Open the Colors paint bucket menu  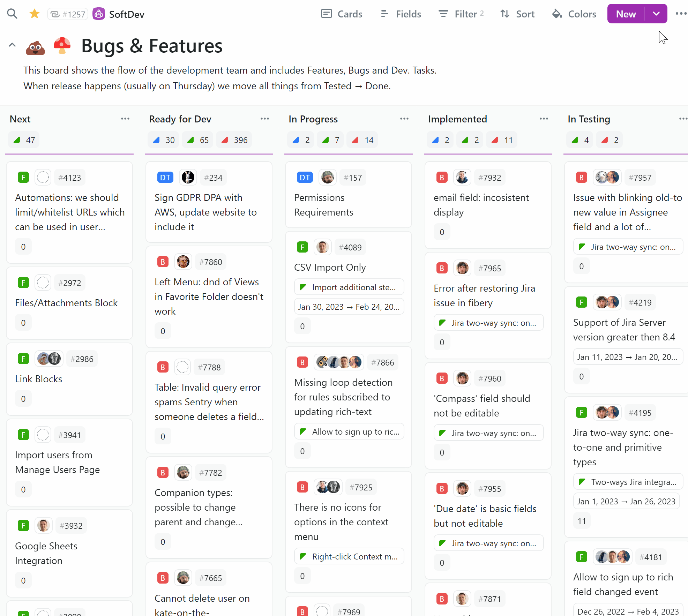tap(574, 14)
